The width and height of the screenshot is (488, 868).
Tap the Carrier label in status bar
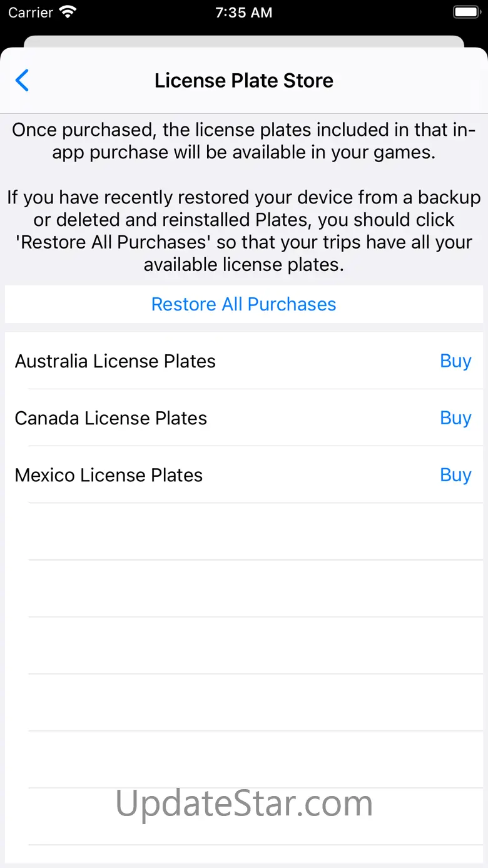pos(31,13)
